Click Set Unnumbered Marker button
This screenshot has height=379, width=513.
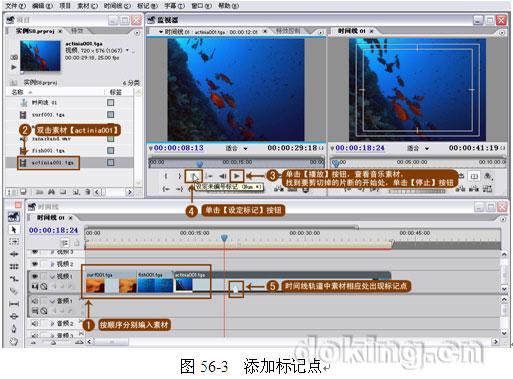point(194,176)
